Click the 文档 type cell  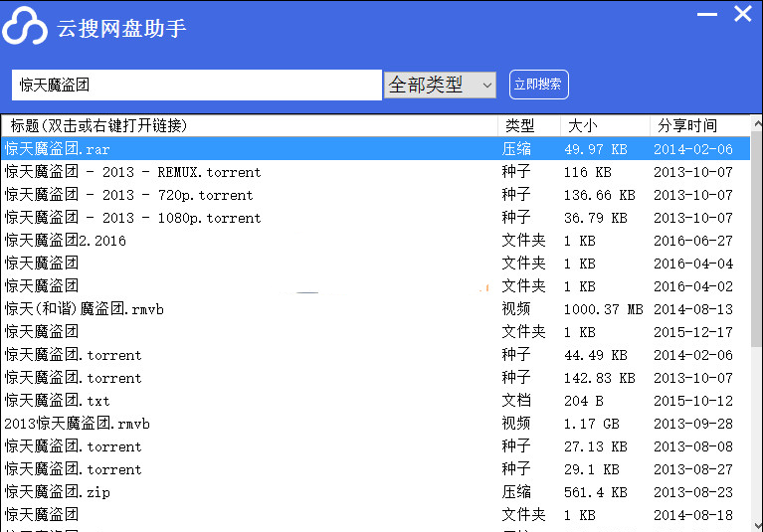point(516,400)
